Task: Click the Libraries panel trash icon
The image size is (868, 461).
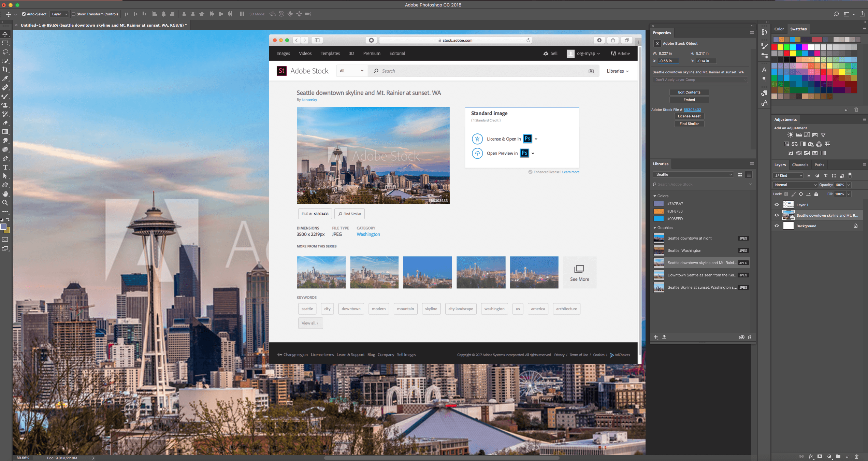Action: pos(750,337)
